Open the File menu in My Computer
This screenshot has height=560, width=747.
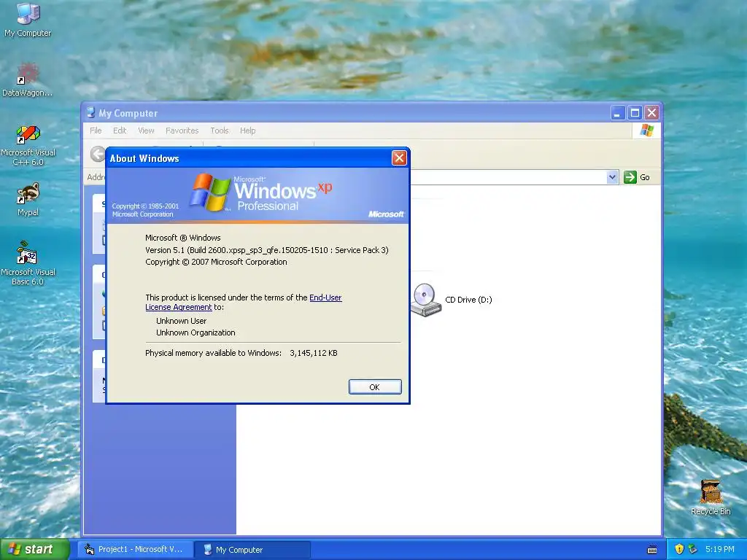(96, 131)
